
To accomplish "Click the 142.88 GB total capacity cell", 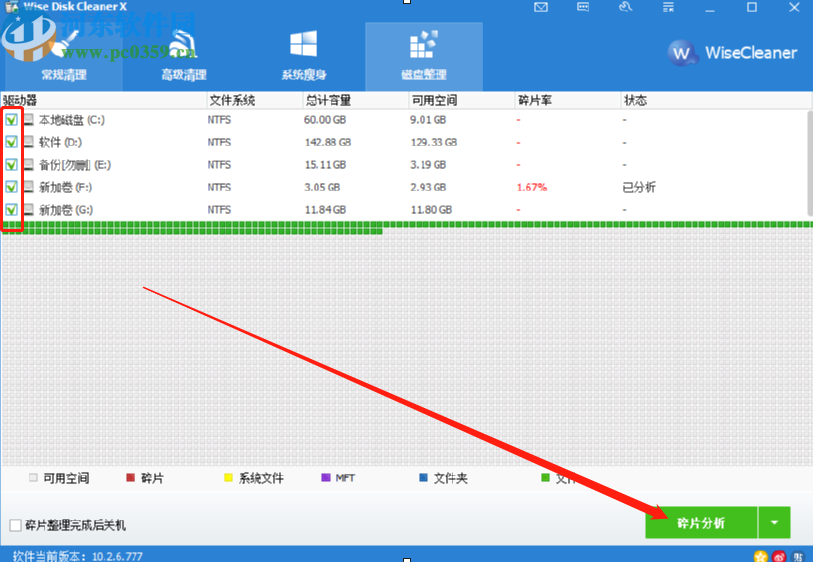I will click(x=328, y=142).
